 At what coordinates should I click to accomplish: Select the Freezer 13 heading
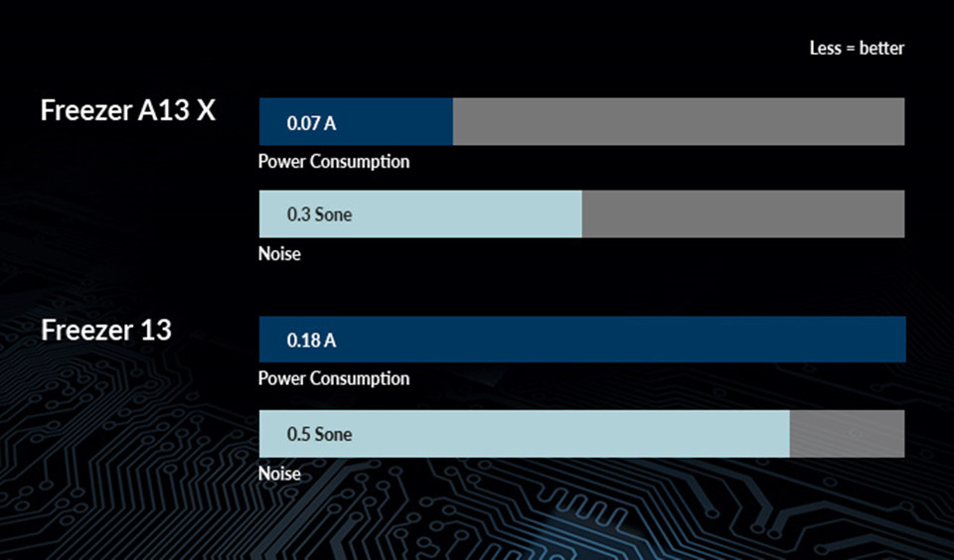pyautogui.click(x=106, y=330)
